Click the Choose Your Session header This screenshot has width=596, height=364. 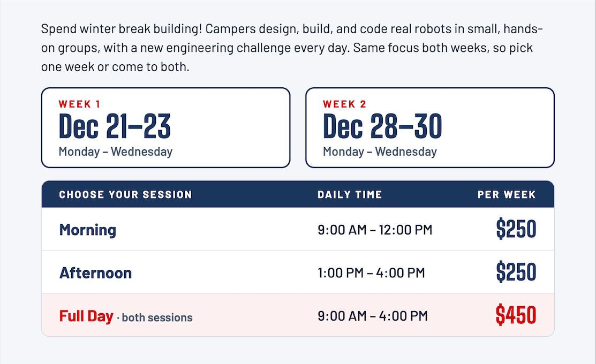(125, 194)
